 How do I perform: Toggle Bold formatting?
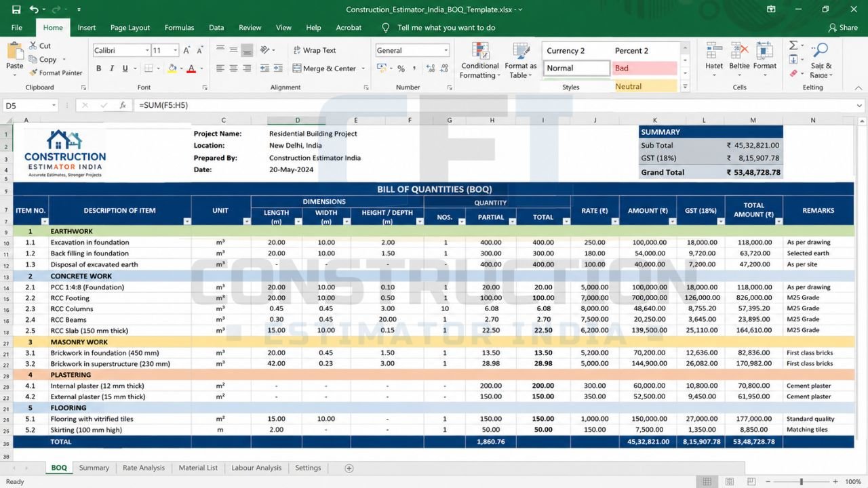(x=99, y=68)
